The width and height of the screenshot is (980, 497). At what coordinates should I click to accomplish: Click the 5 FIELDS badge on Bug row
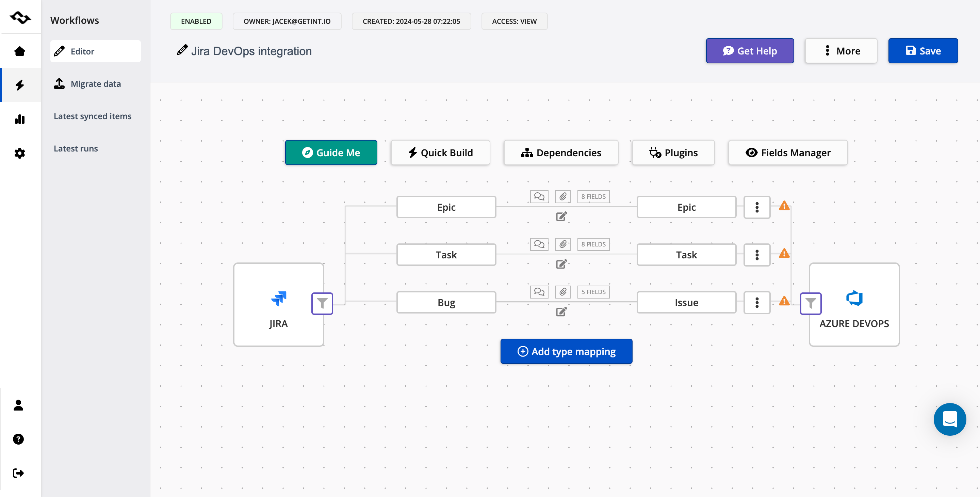tap(593, 292)
